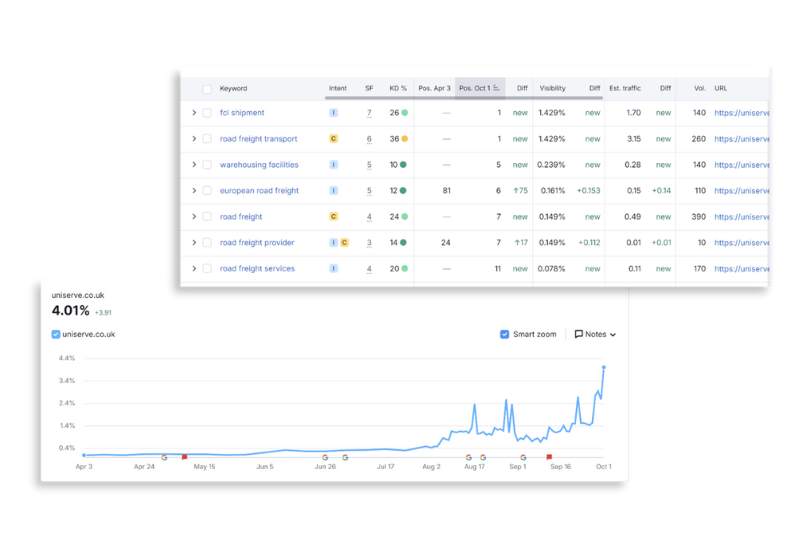The width and height of the screenshot is (800, 550).
Task: Open the european road freight keyword link
Action: 259,191
